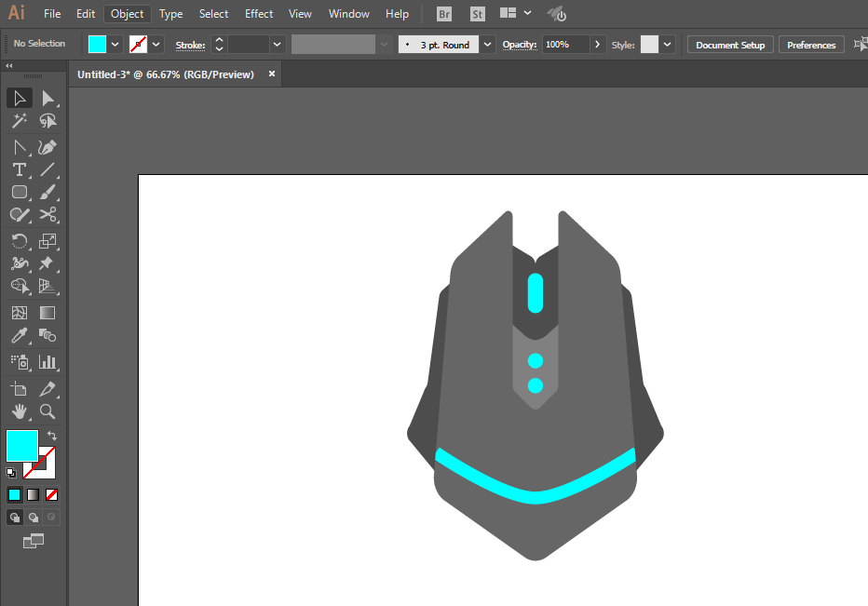Select the Gradient tool
868x606 pixels.
coord(47,313)
